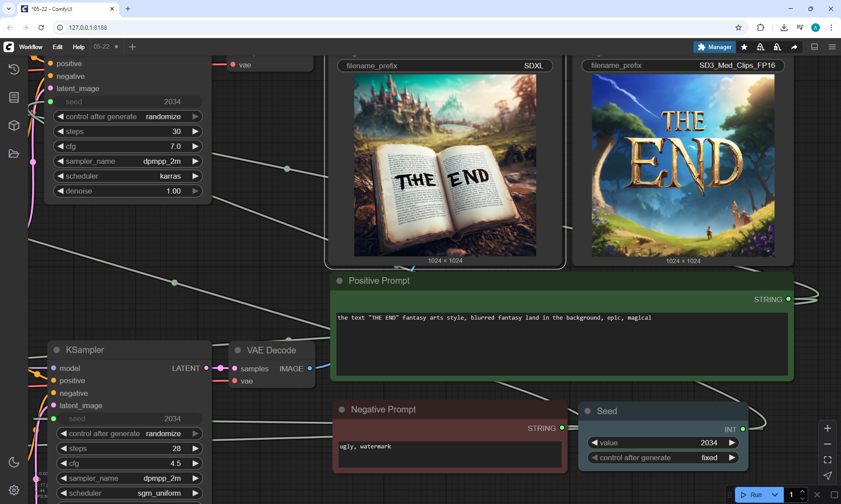Collapse the Positive Prompt node dot
Viewport: 841px width, 504px height.
[x=339, y=281]
